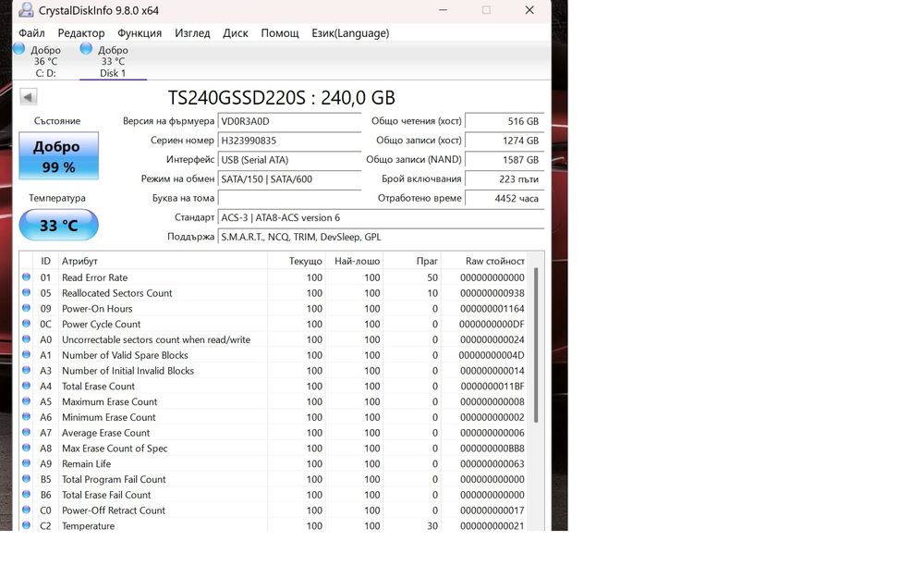Click status dot for Reallocated Sectors Count
924x578 pixels.
tap(27, 292)
